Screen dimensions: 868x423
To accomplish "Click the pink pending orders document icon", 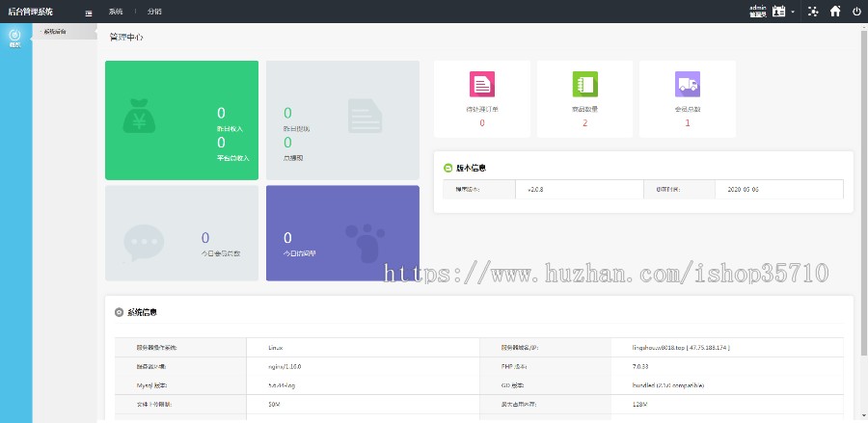I will pyautogui.click(x=481, y=84).
